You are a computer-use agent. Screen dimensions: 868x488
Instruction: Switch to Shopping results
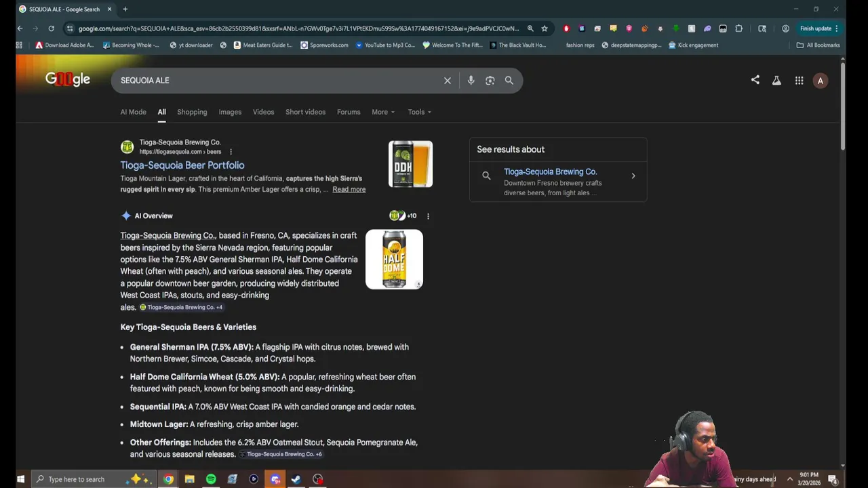point(192,112)
